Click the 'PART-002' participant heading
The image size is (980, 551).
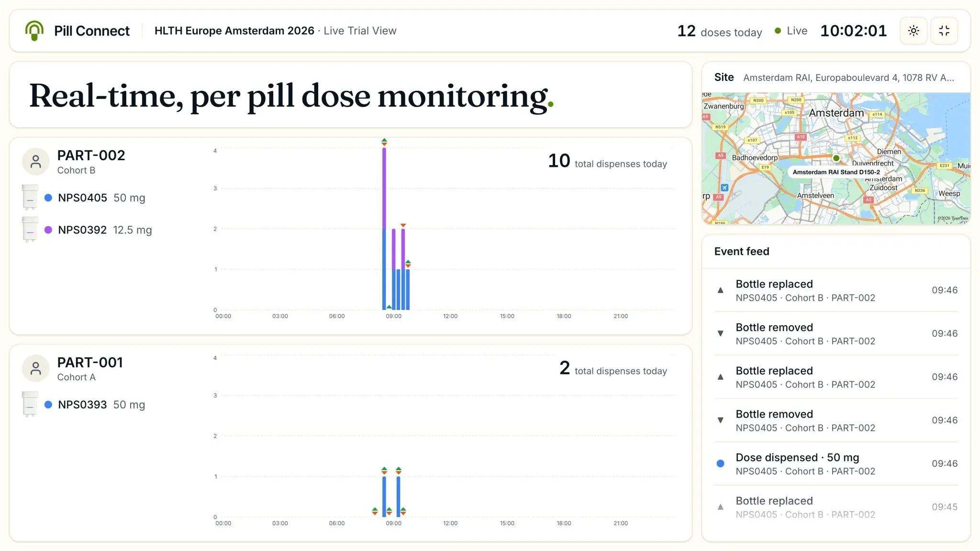tap(91, 155)
